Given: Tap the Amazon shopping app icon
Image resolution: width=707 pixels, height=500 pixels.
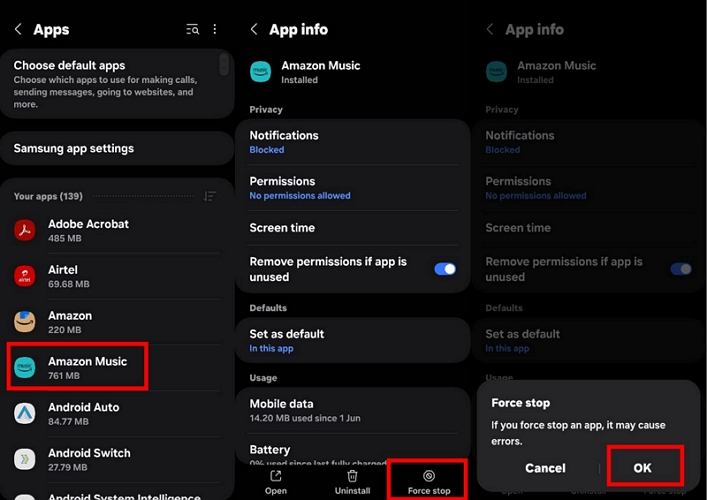Looking at the screenshot, I should (x=25, y=322).
